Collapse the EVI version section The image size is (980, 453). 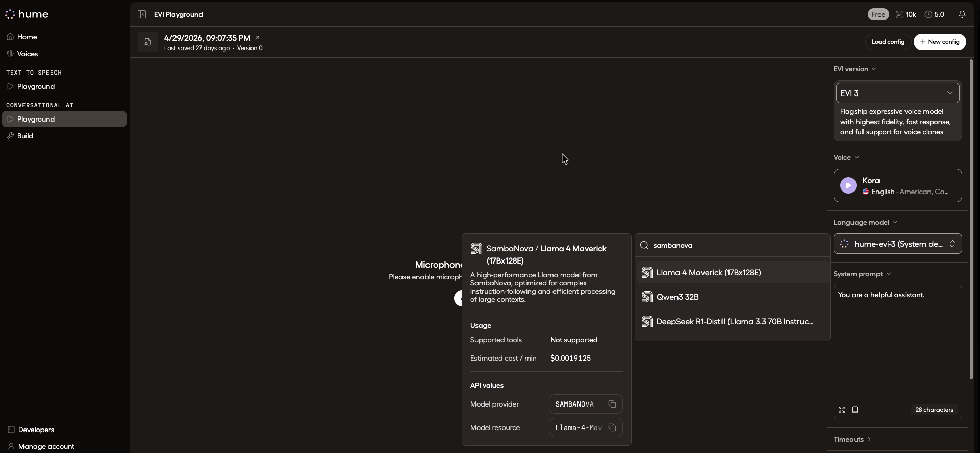pyautogui.click(x=855, y=69)
